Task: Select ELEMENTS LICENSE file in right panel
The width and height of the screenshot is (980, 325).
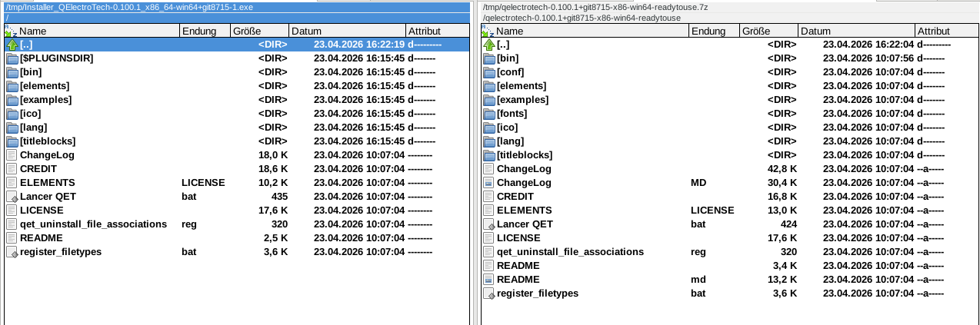Action: (524, 211)
